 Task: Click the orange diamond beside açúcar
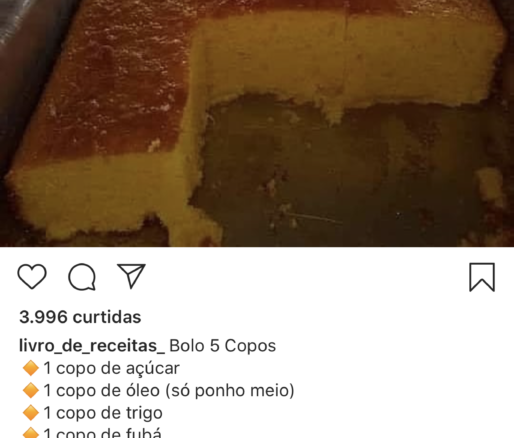click(x=31, y=368)
